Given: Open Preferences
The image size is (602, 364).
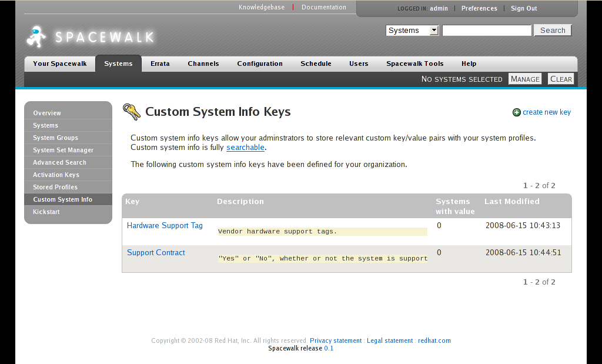Looking at the screenshot, I should 479,8.
